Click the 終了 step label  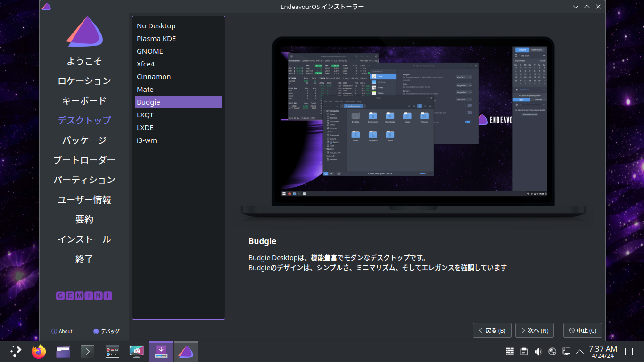click(84, 259)
